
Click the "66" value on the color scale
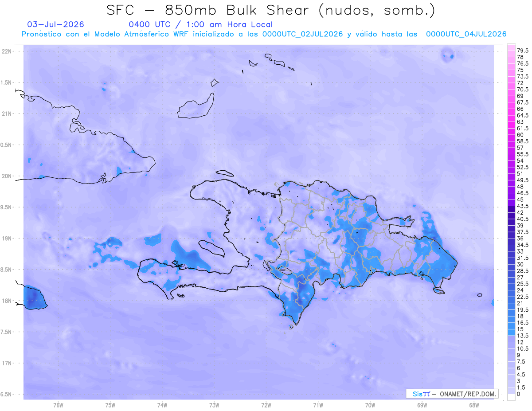(x=520, y=109)
